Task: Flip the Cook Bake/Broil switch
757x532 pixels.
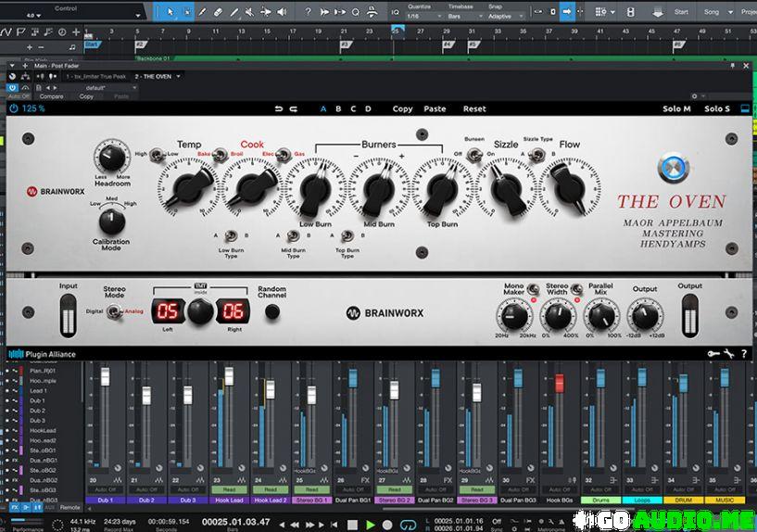Action: click(220, 155)
